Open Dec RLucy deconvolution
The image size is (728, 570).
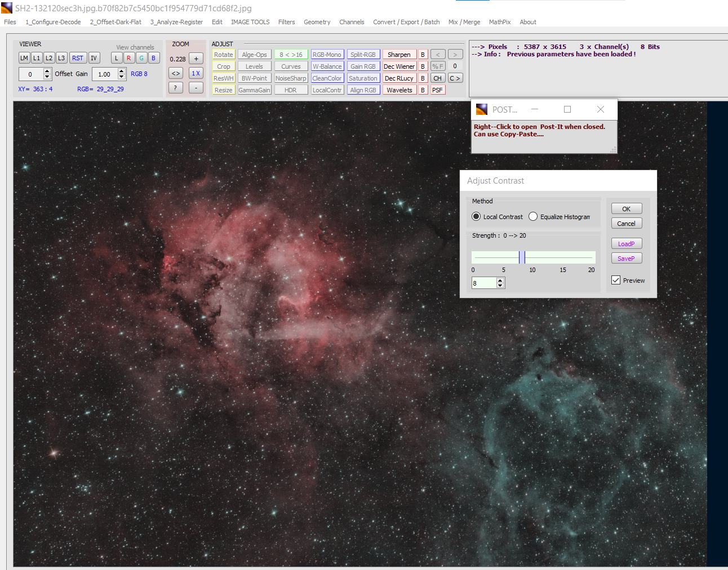point(399,78)
